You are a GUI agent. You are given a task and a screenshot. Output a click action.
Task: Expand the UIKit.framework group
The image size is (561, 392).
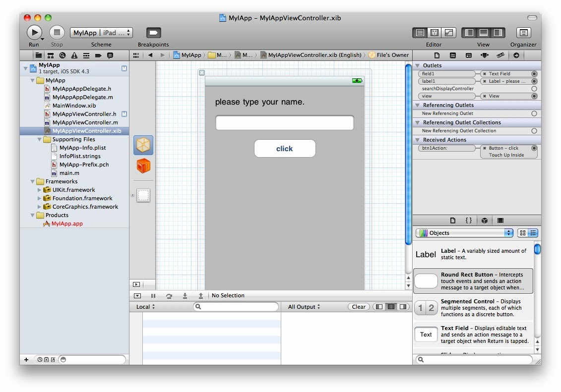coord(40,190)
